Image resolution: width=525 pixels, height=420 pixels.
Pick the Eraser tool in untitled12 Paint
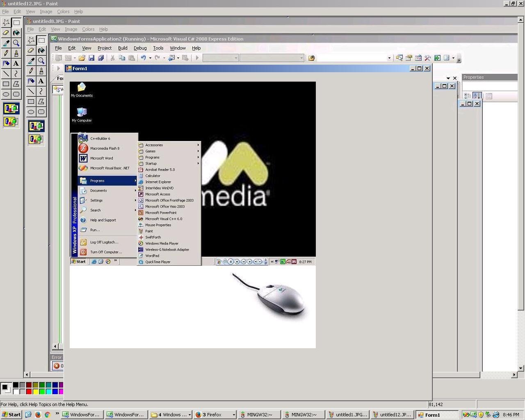click(6, 33)
